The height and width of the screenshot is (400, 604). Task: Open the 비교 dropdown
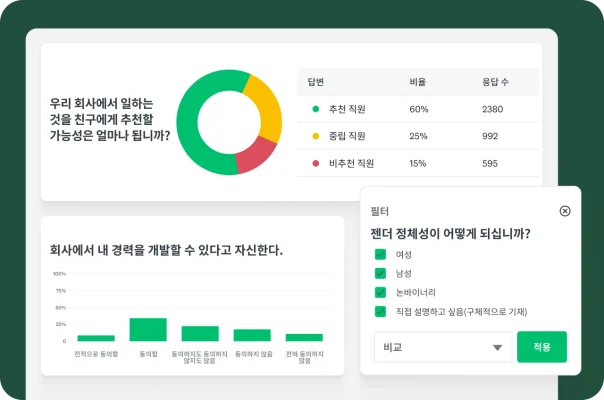click(x=443, y=347)
